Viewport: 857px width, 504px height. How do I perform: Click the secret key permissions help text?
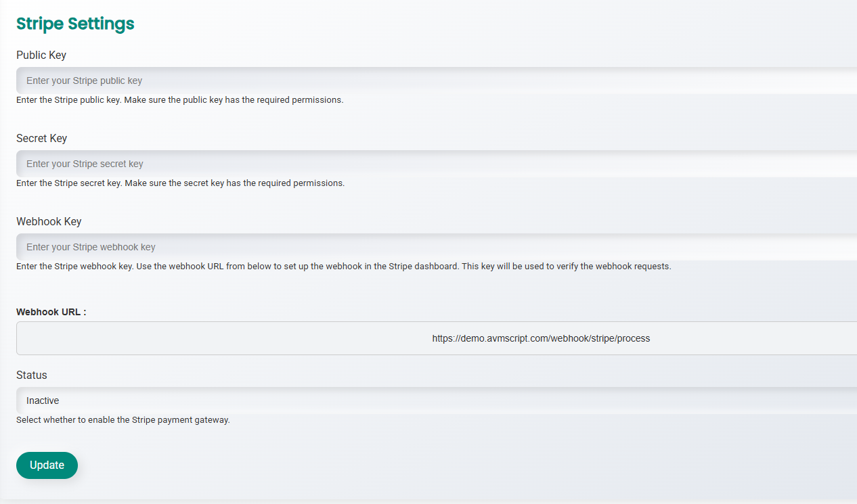click(180, 183)
